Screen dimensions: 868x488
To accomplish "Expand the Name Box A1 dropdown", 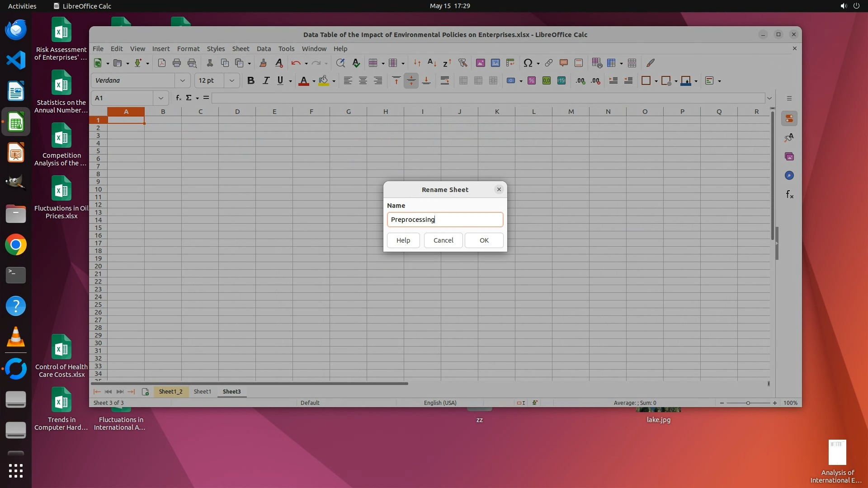I will click(x=160, y=98).
